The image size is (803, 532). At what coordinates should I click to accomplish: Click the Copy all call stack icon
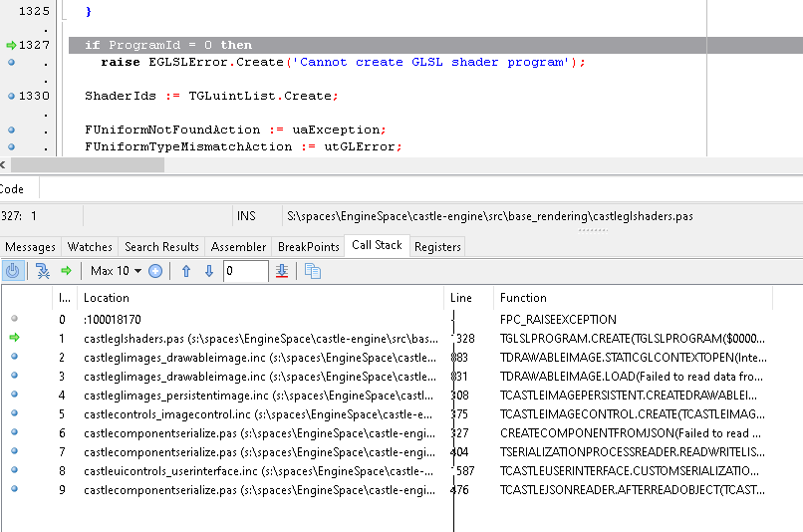[313, 271]
